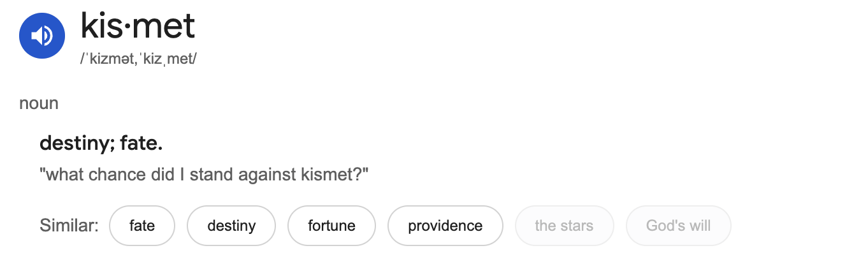Screen dimensions: 868x255
Task: Click the noun part-of-speech label
Action: click(x=39, y=103)
